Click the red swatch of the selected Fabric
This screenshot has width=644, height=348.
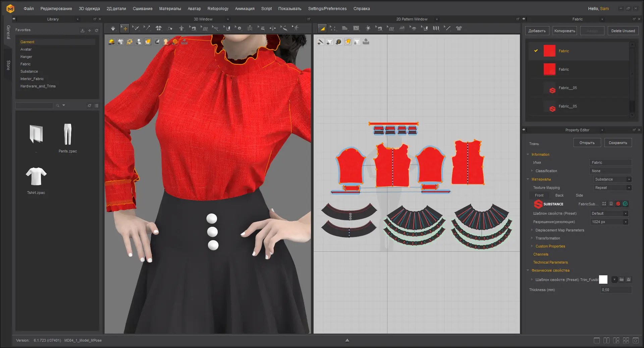point(549,51)
